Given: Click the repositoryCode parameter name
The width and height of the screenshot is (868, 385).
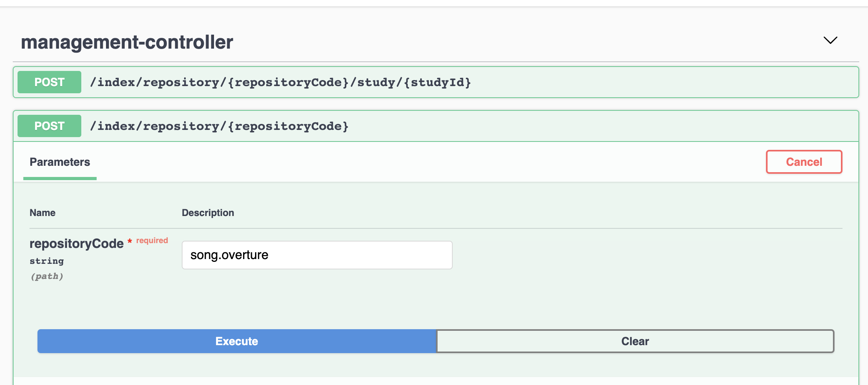Looking at the screenshot, I should [x=76, y=243].
